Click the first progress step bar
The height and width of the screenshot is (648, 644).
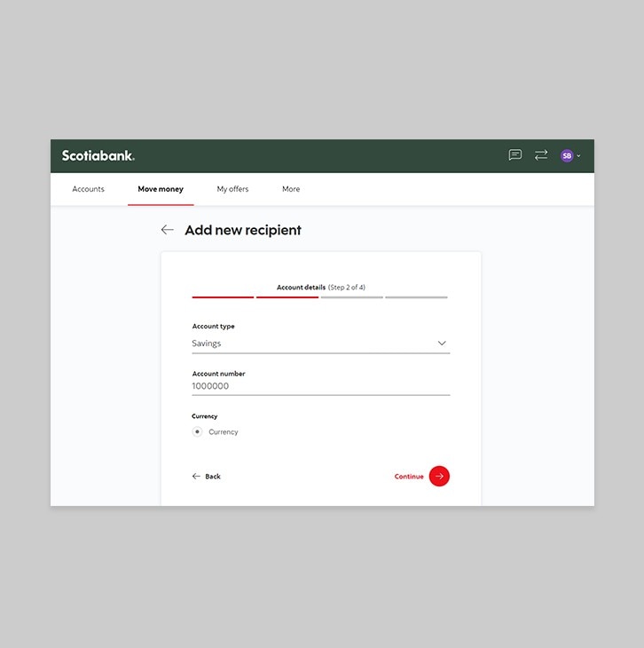click(223, 297)
